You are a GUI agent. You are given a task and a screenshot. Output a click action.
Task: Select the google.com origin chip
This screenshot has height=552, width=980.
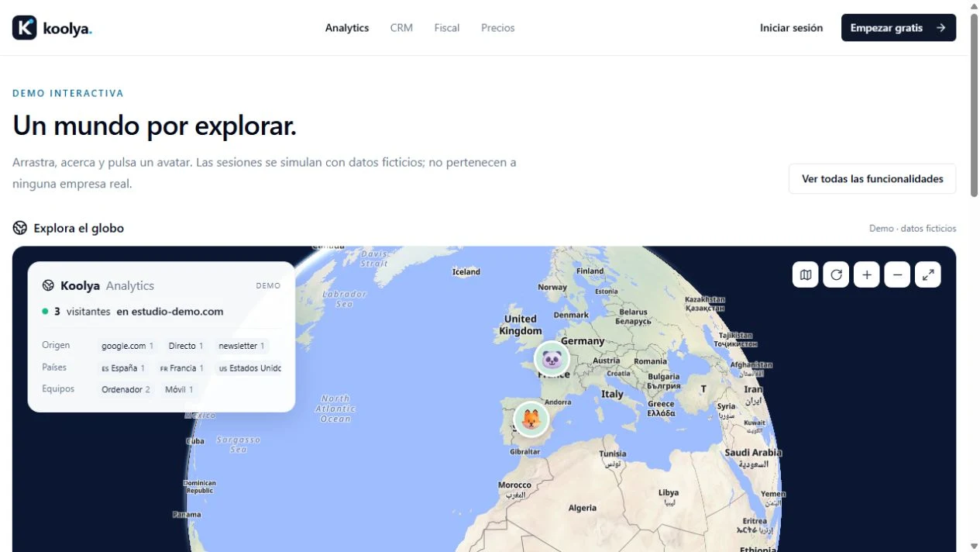[x=127, y=346]
